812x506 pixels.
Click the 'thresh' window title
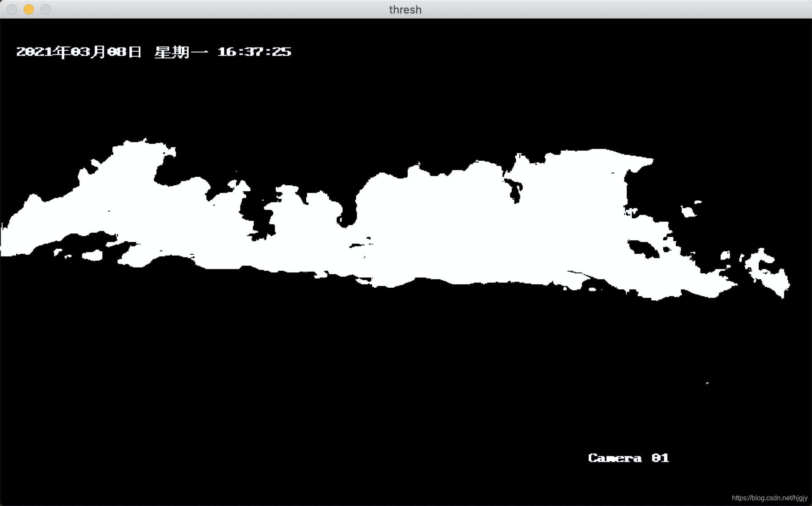(405, 10)
